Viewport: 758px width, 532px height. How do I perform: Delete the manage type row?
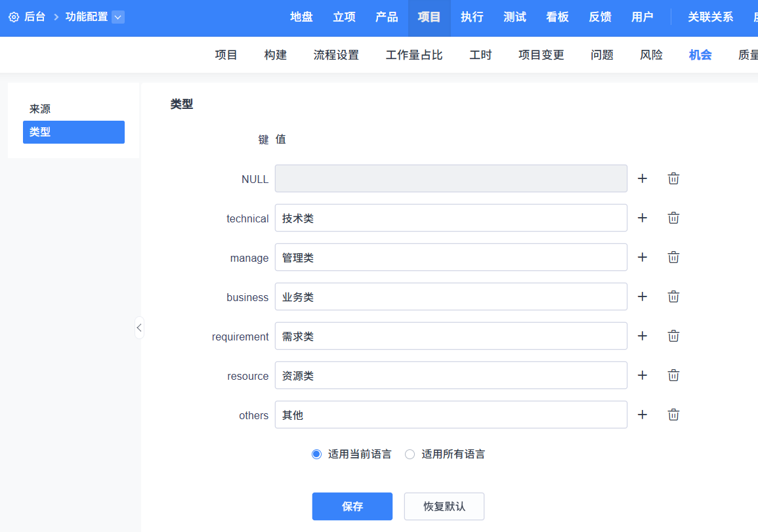pos(673,257)
